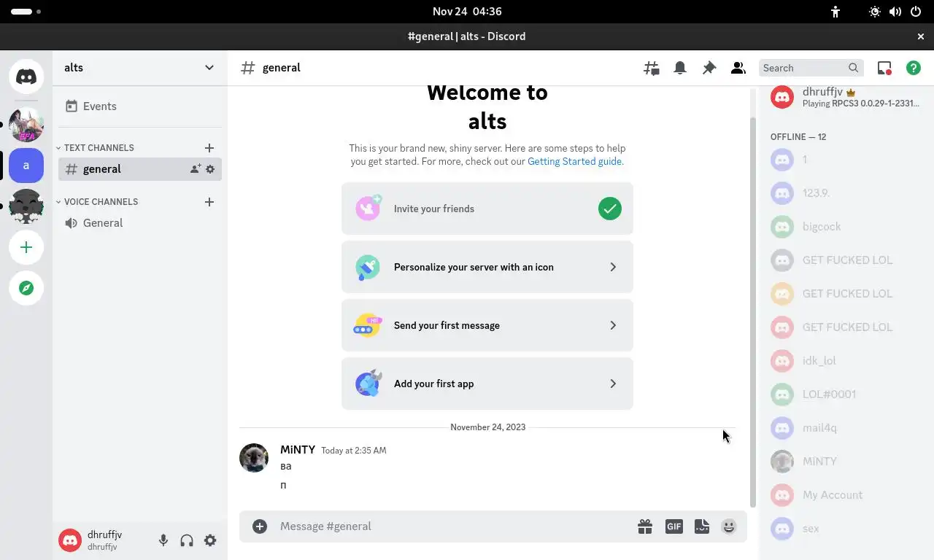Open the gift Nitro icon

(645, 526)
